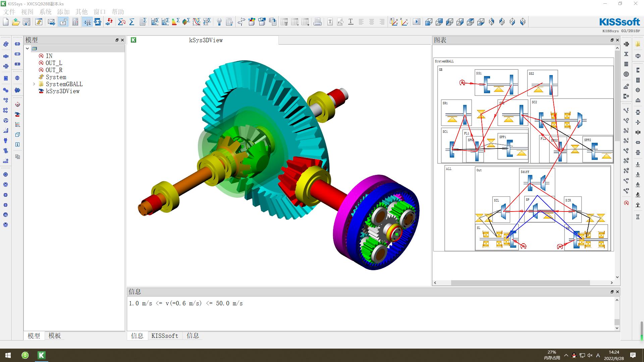Switch to the KISSsoft info tab
Viewport: 644px width, 362px height.
pos(165,336)
